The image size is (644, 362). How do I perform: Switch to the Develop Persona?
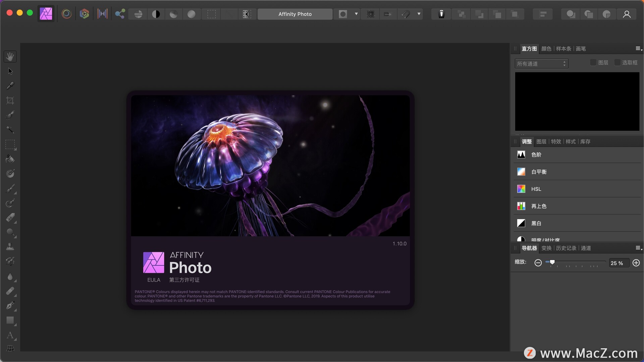pos(85,14)
